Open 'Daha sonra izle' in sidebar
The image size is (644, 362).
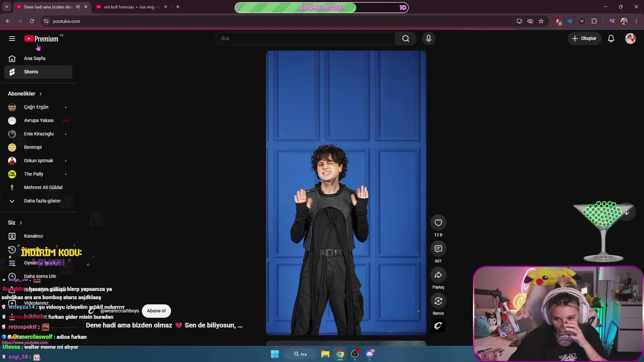click(38, 276)
